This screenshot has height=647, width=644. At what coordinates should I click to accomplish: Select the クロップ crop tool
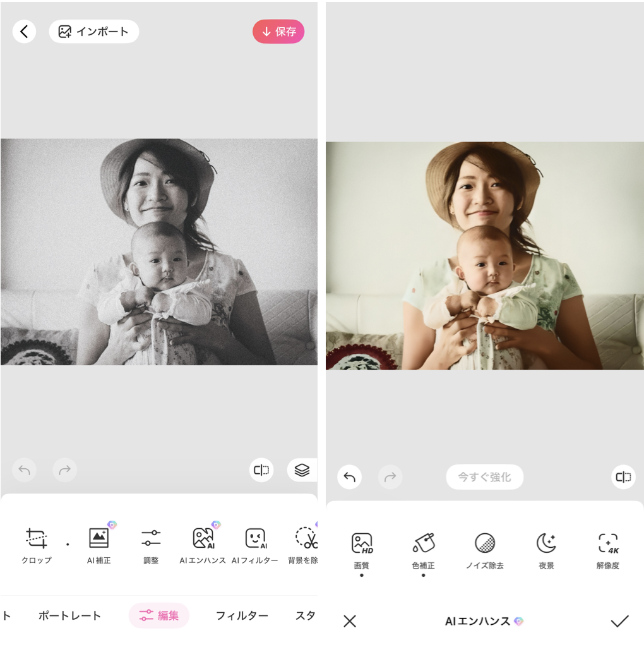coord(36,543)
